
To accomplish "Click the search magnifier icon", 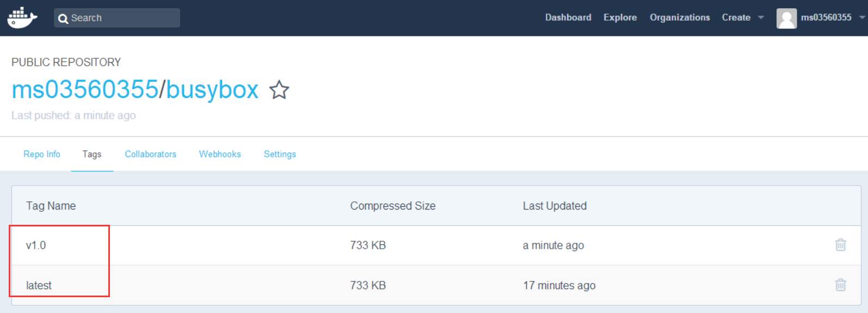I will pyautogui.click(x=63, y=19).
